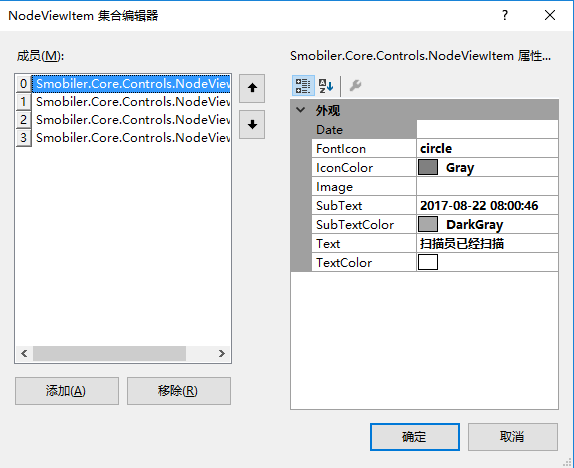Click the empty TextColor swatch
The width and height of the screenshot is (574, 468).
[428, 262]
